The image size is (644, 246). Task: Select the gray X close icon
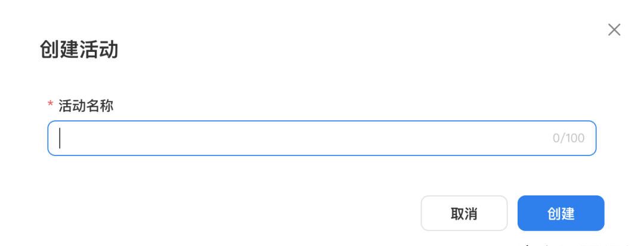click(614, 30)
